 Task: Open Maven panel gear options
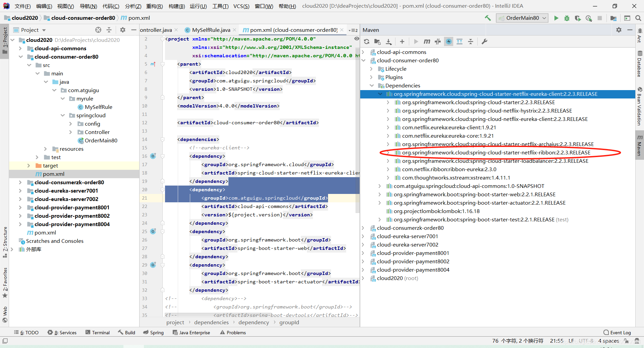click(619, 30)
